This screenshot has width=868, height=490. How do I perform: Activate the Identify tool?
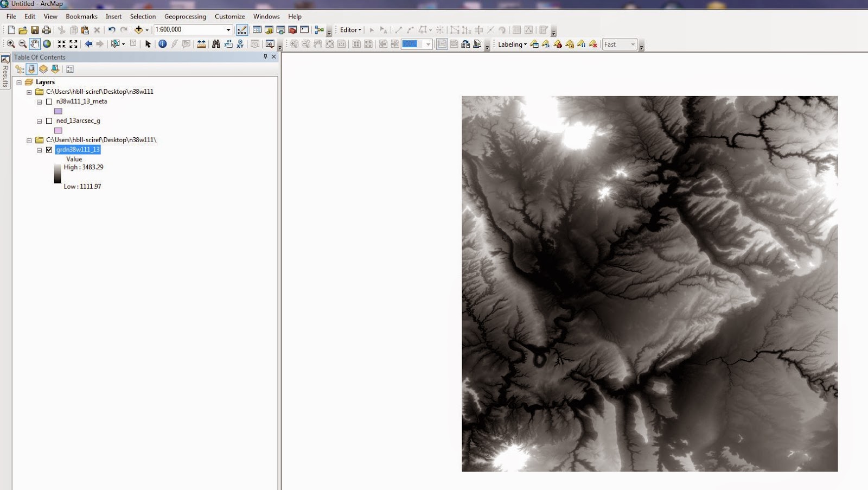point(162,44)
